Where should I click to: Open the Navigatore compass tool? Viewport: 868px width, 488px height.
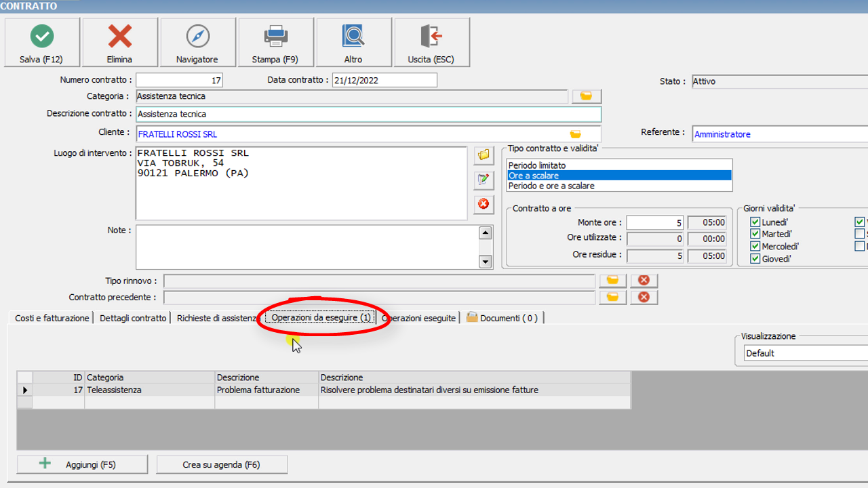pos(197,43)
